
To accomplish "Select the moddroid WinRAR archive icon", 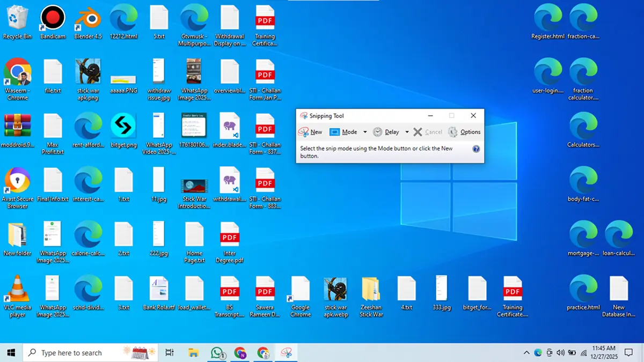I will [17, 131].
